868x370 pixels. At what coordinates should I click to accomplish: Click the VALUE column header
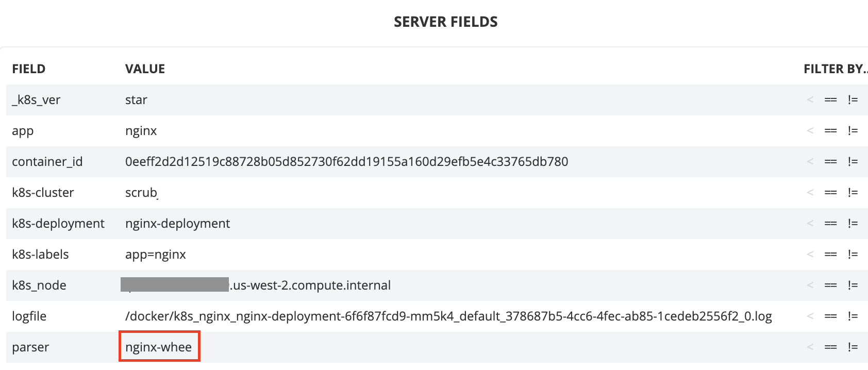pos(145,69)
